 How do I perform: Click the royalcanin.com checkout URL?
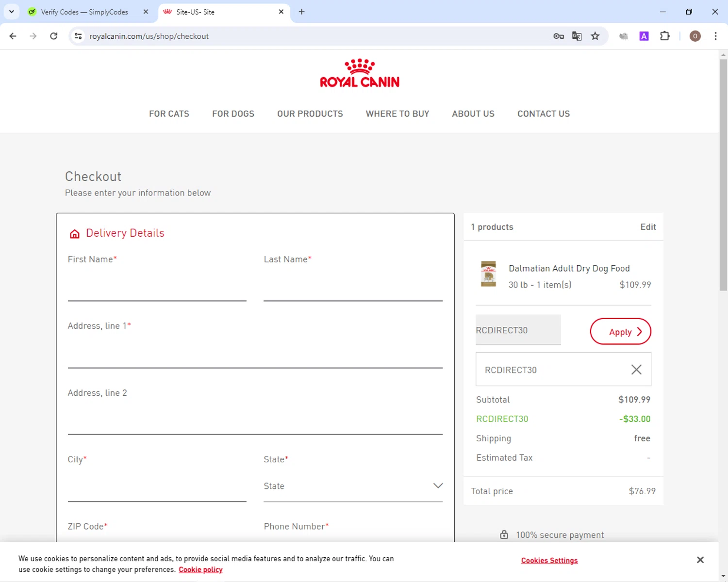click(x=149, y=36)
